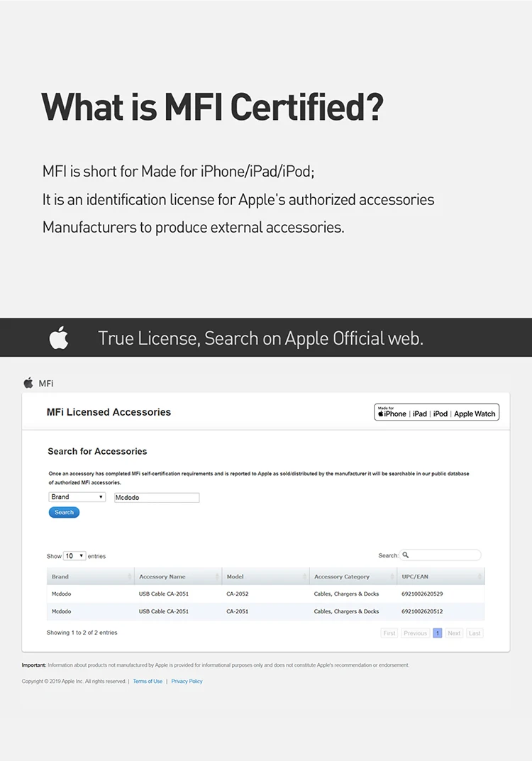Image resolution: width=532 pixels, height=761 pixels.
Task: Sort by UPC/EAN column sort icon
Action: [x=480, y=577]
